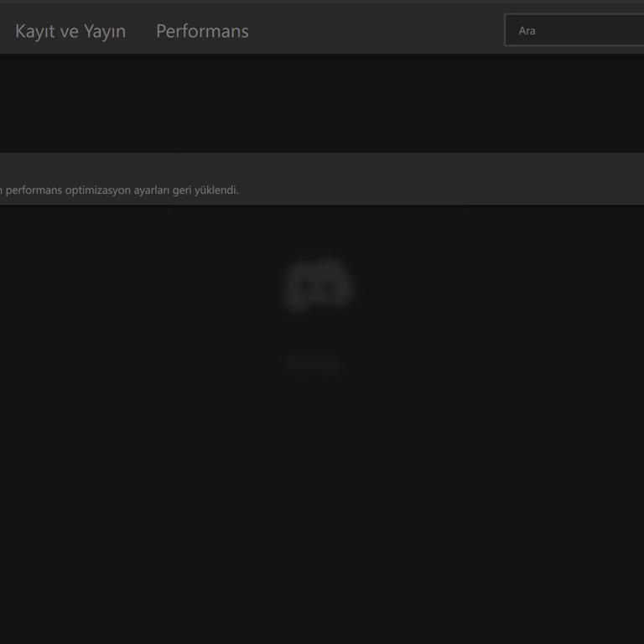Switch to the Performans tab
This screenshot has height=644, width=644.
(x=202, y=31)
